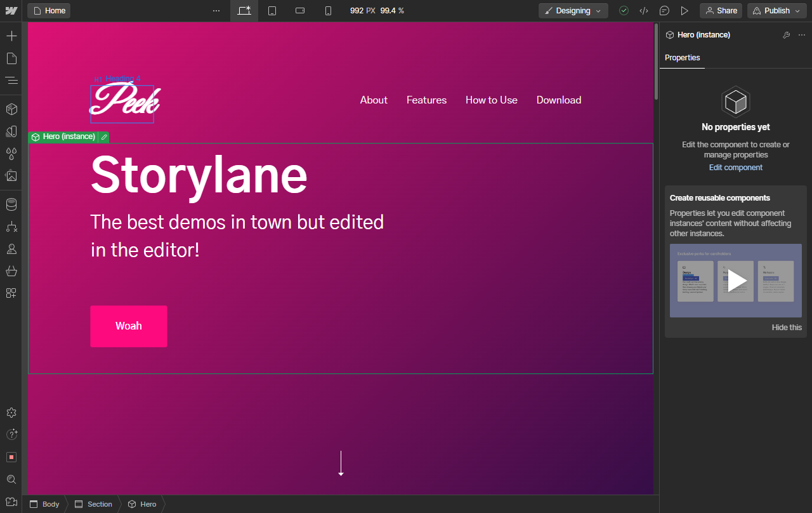
Task: Select the Hero (instance) green label
Action: (63, 137)
